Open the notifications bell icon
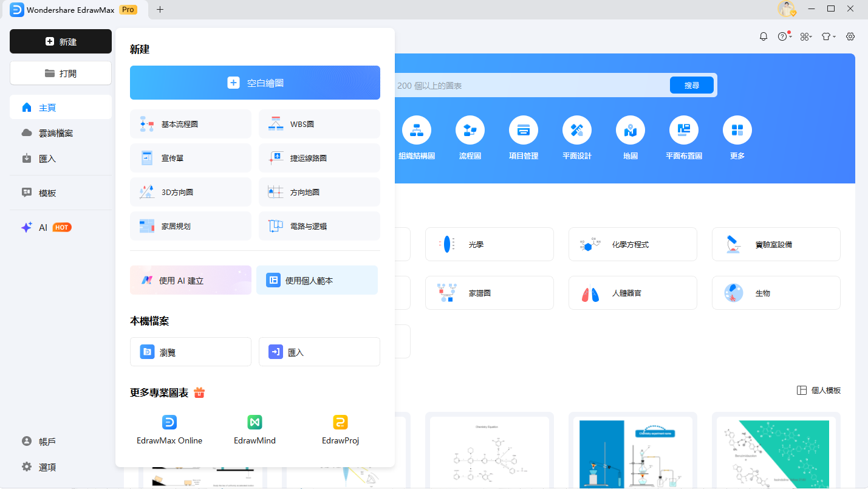This screenshot has width=868, height=489. pos(764,36)
